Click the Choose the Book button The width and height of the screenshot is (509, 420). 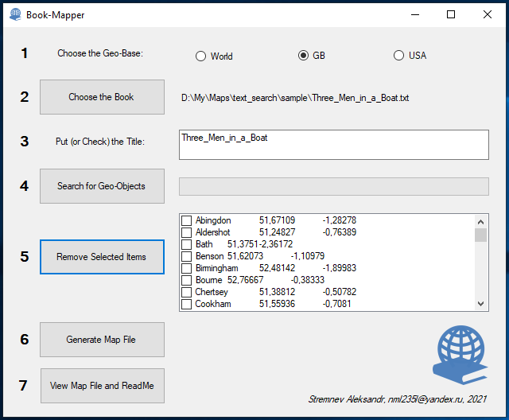102,97
